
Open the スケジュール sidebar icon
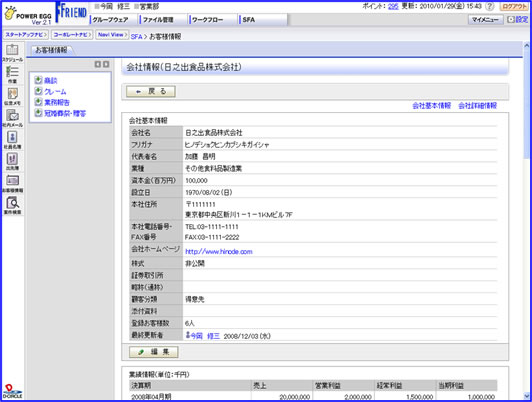click(x=13, y=53)
